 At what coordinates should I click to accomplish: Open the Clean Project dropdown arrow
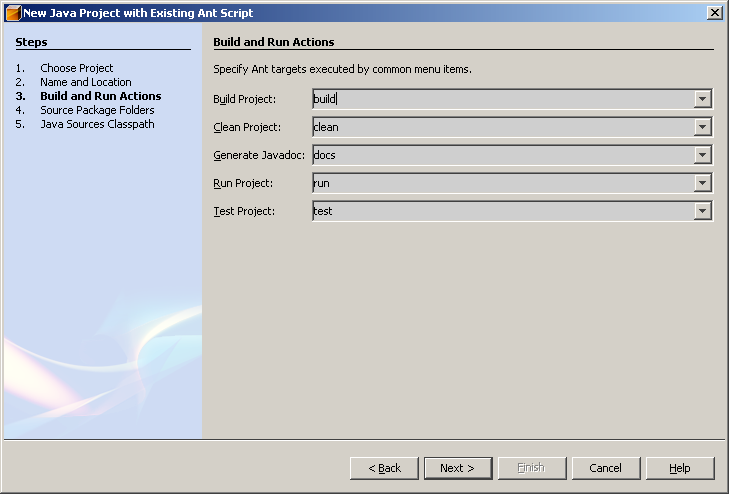tap(703, 127)
